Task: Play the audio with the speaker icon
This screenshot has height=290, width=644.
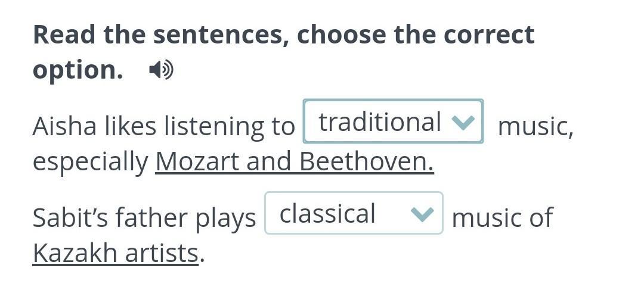Action: pyautogui.click(x=161, y=70)
